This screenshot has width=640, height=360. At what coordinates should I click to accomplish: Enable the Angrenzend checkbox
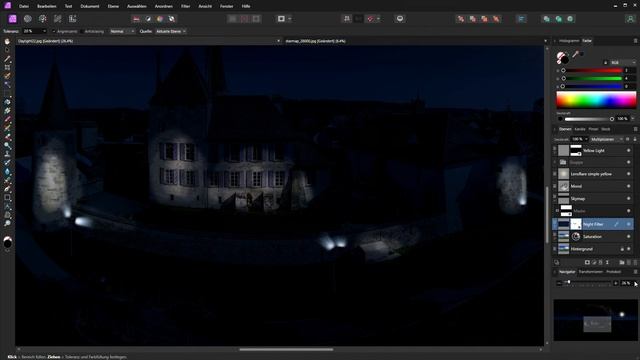click(53, 31)
